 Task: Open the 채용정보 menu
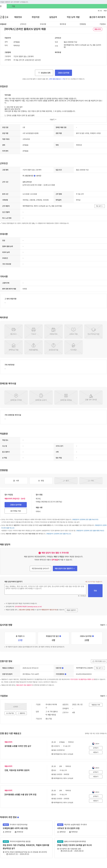click(18, 17)
